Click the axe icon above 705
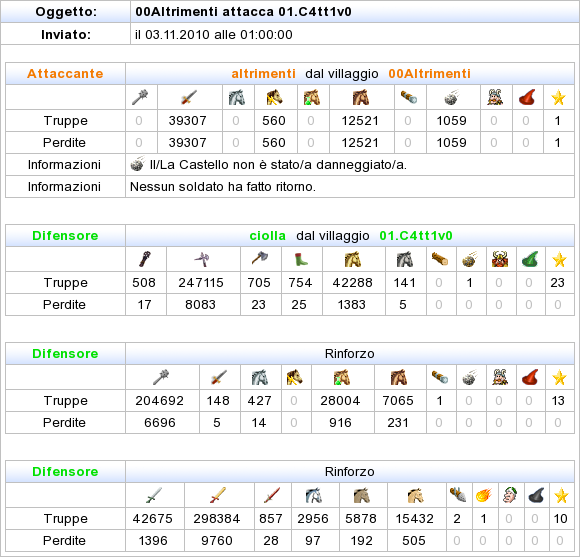 pyautogui.click(x=260, y=258)
